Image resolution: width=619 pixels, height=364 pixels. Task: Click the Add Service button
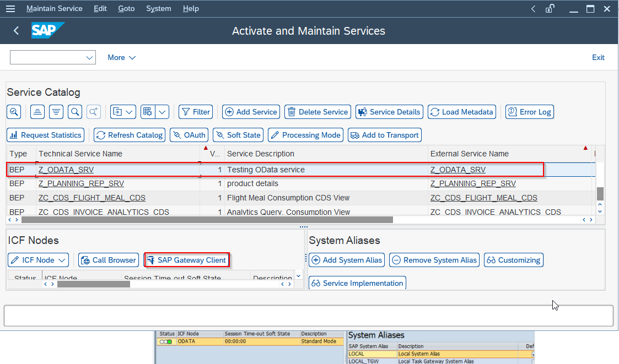pos(251,112)
